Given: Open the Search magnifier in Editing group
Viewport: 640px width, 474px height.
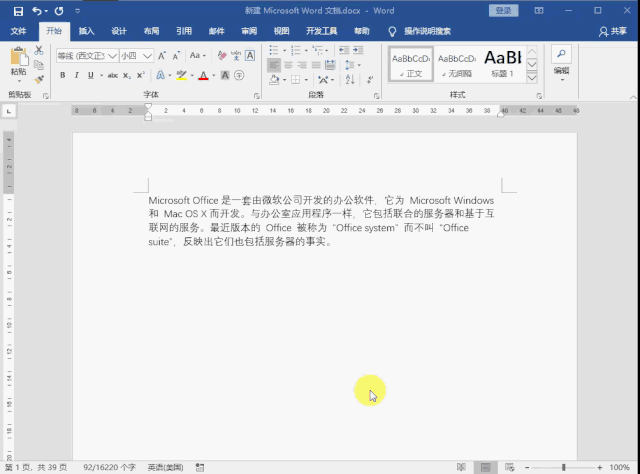Looking at the screenshot, I should coord(562,53).
